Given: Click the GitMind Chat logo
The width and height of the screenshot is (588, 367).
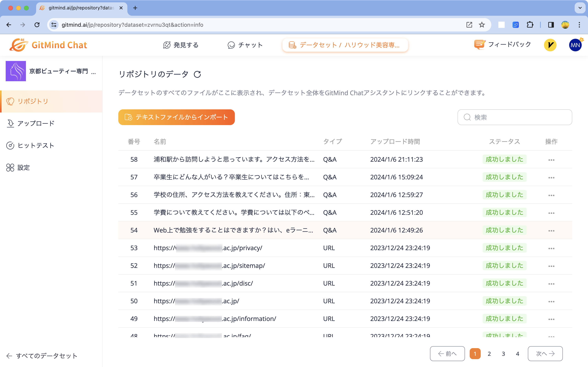Looking at the screenshot, I should click(x=49, y=45).
